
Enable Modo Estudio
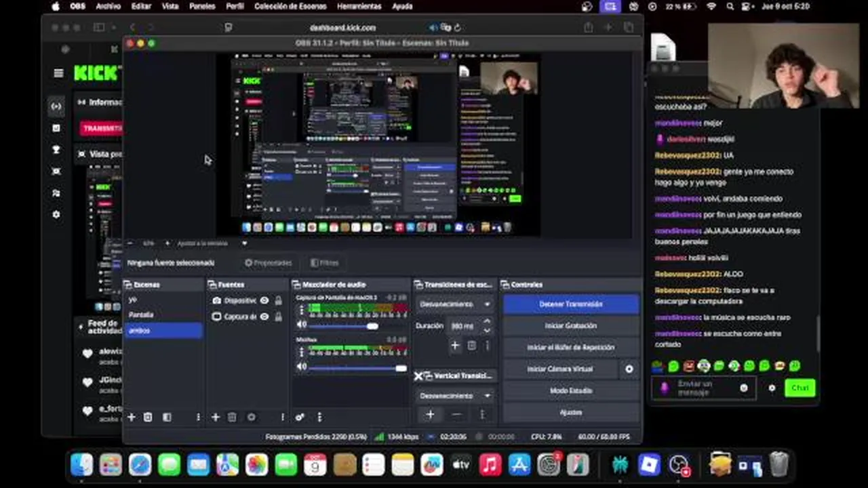pos(571,391)
